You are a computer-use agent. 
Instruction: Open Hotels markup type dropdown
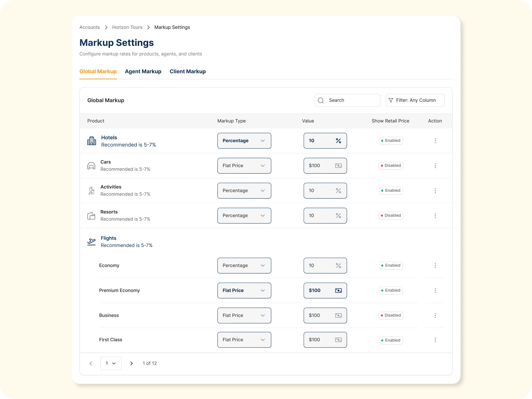(x=244, y=141)
